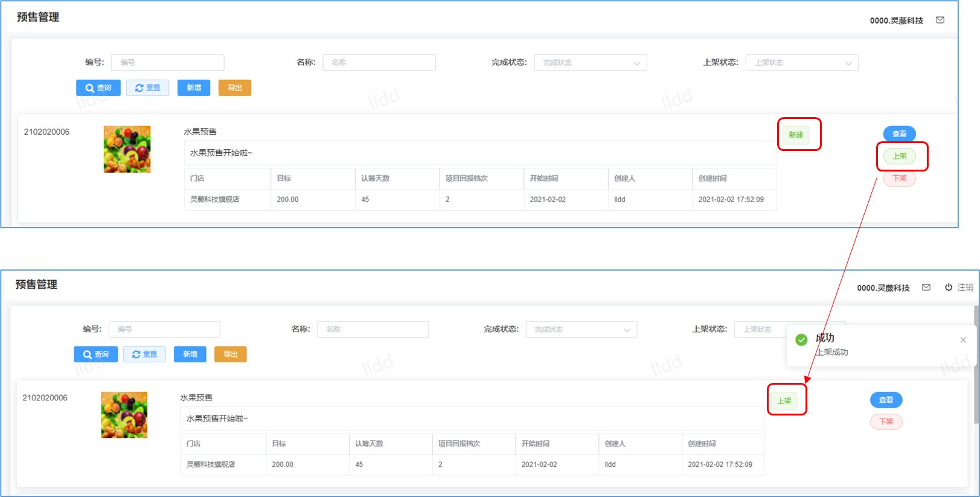Click 重置 reset button in the lower screenshot
The height and width of the screenshot is (497, 980).
[x=145, y=354]
